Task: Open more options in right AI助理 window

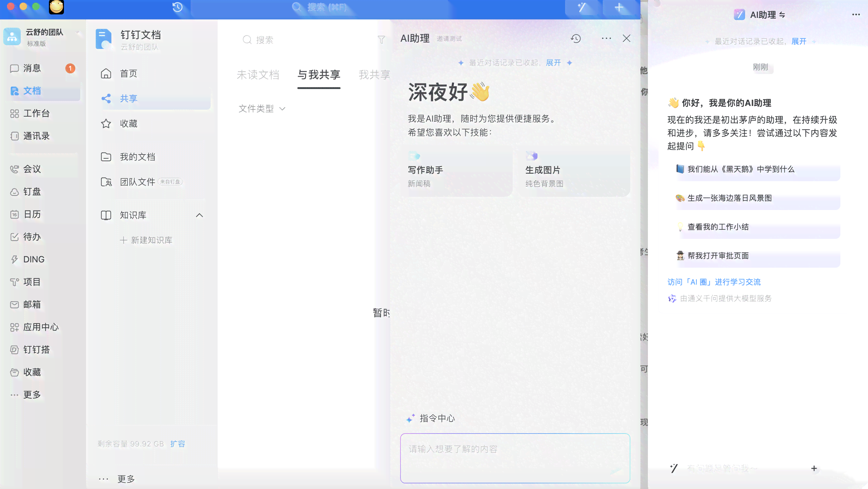Action: (856, 14)
